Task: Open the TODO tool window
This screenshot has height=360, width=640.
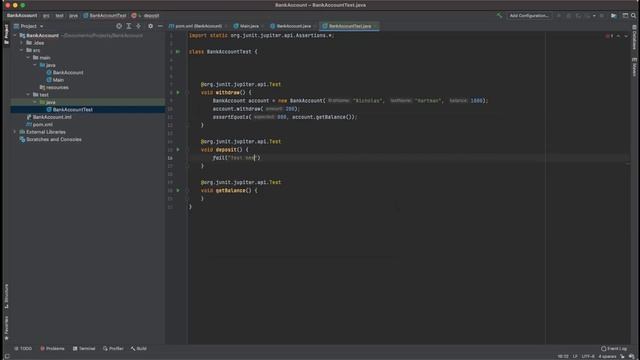Action: click(23, 349)
